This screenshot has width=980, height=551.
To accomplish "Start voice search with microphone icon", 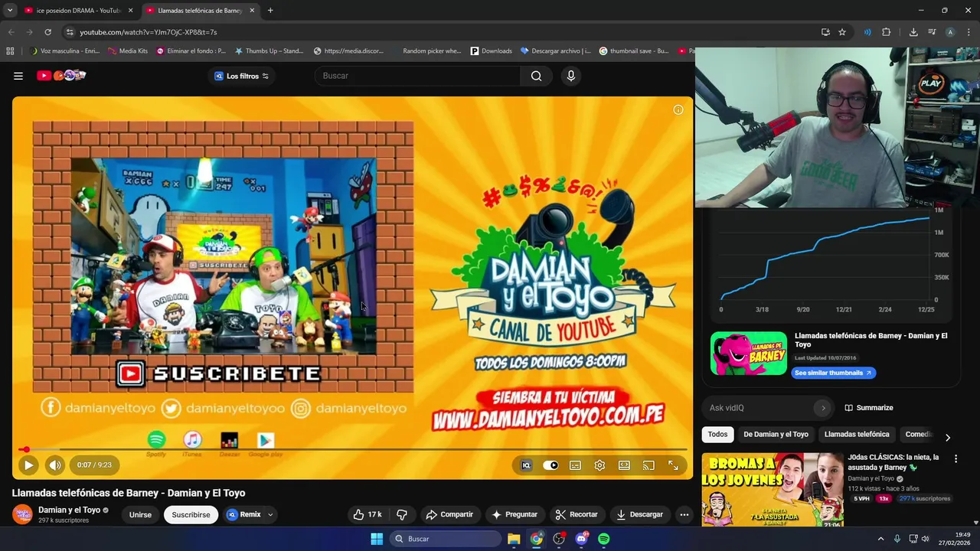I will pyautogui.click(x=570, y=76).
